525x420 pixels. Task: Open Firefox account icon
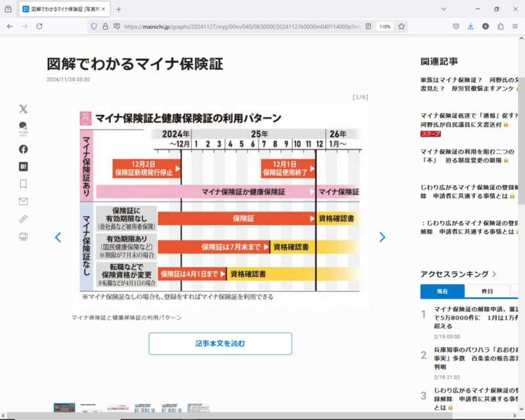pyautogui.click(x=486, y=26)
